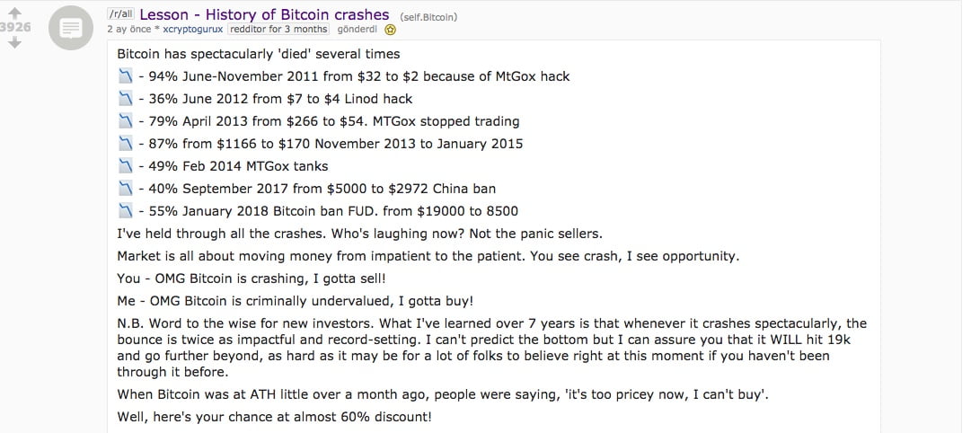This screenshot has width=980, height=433.
Task: Upvote the Bitcoin crashes post
Action: [x=13, y=12]
